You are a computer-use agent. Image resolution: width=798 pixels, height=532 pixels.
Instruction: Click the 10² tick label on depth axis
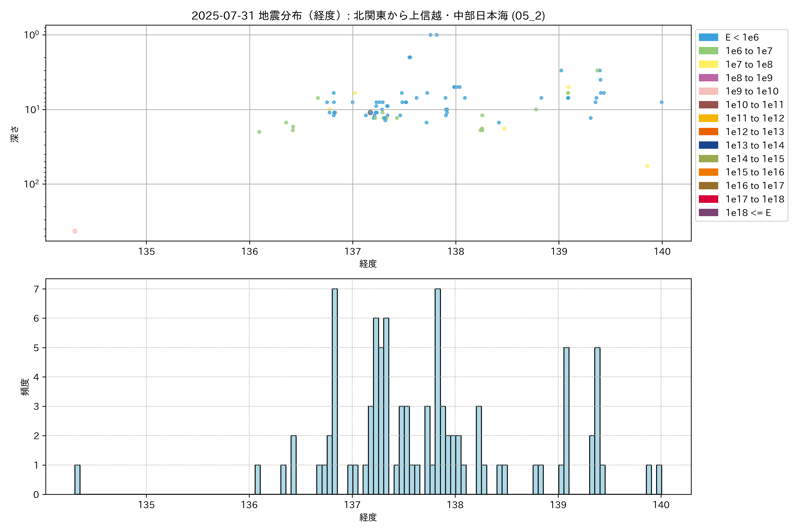click(31, 184)
